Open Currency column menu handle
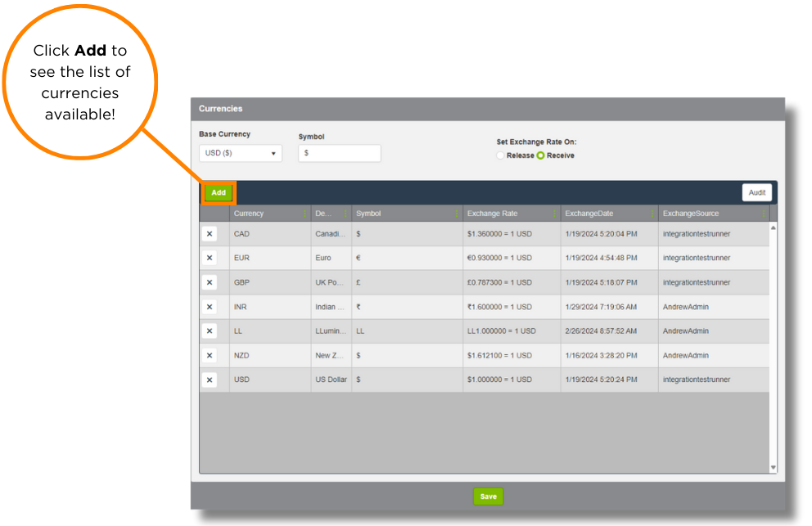 click(x=304, y=214)
